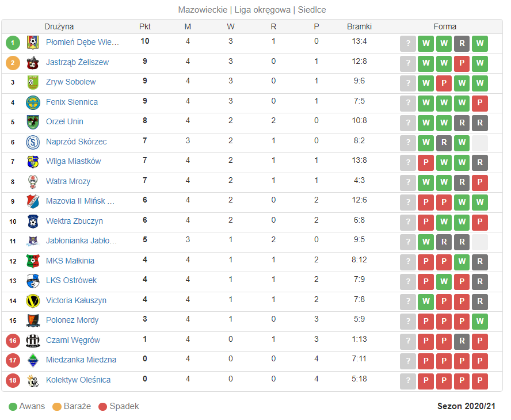Click the Bramki column header
Screen dimensions: 511x420
point(359,26)
